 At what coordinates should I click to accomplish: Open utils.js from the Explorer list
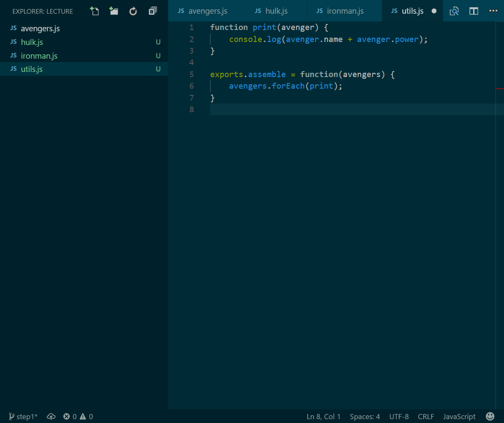point(84,69)
